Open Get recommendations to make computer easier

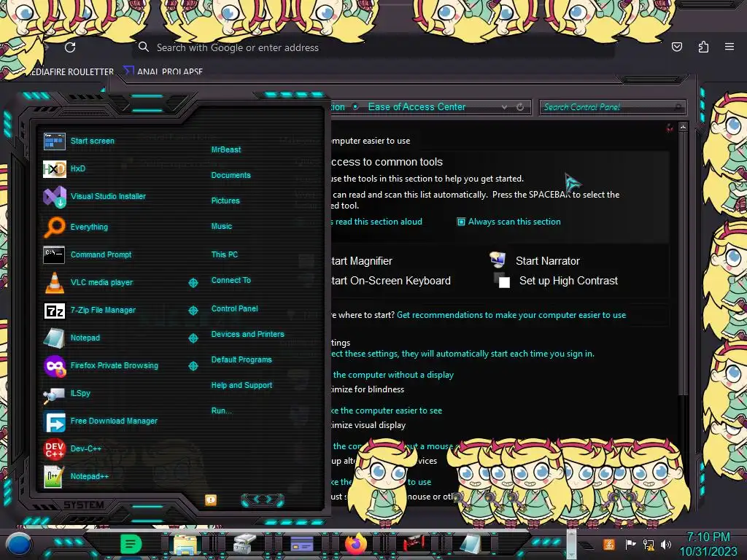(x=511, y=315)
